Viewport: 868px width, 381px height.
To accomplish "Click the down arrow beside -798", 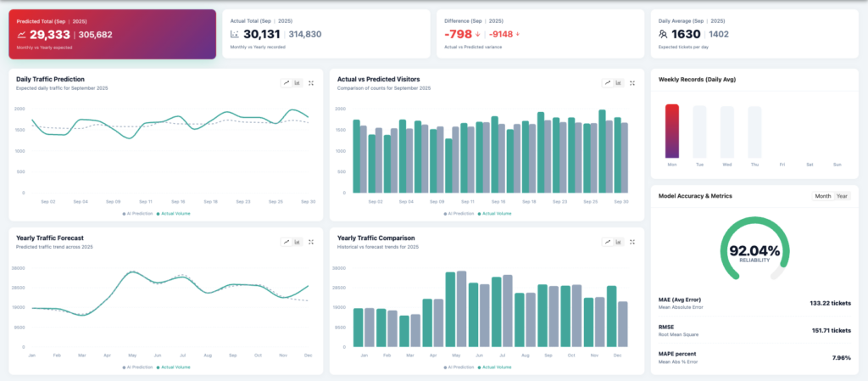I will pyautogui.click(x=478, y=34).
